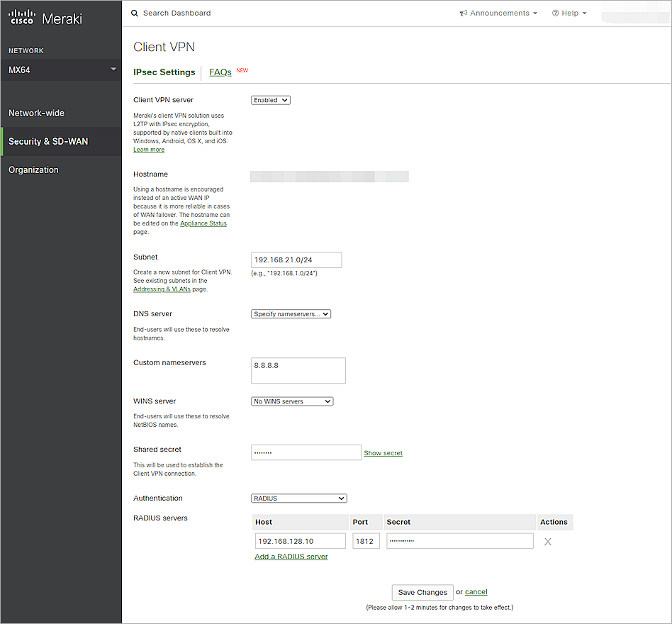
Task: Click the Subnet input field
Action: [296, 260]
